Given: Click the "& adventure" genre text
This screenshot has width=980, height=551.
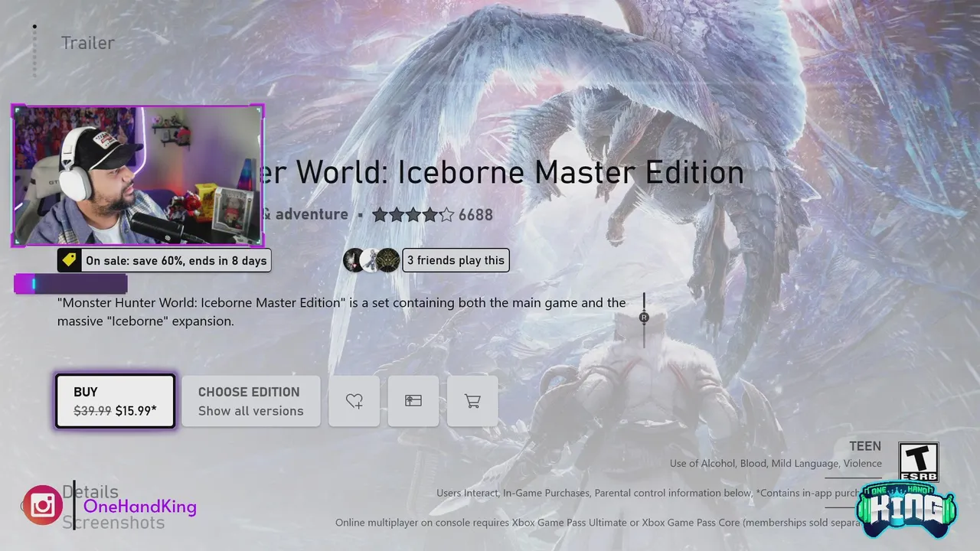Looking at the screenshot, I should 306,215.
